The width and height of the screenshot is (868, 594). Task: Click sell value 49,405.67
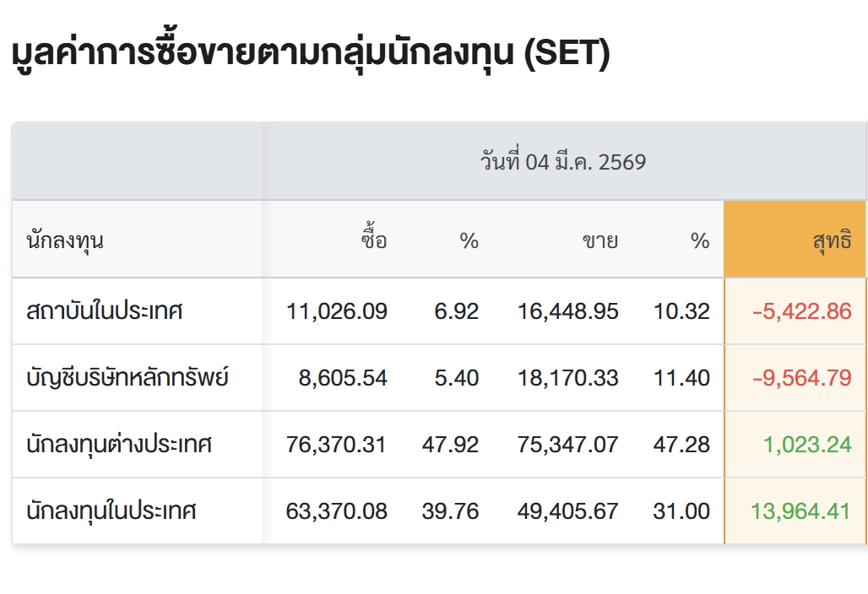(568, 510)
